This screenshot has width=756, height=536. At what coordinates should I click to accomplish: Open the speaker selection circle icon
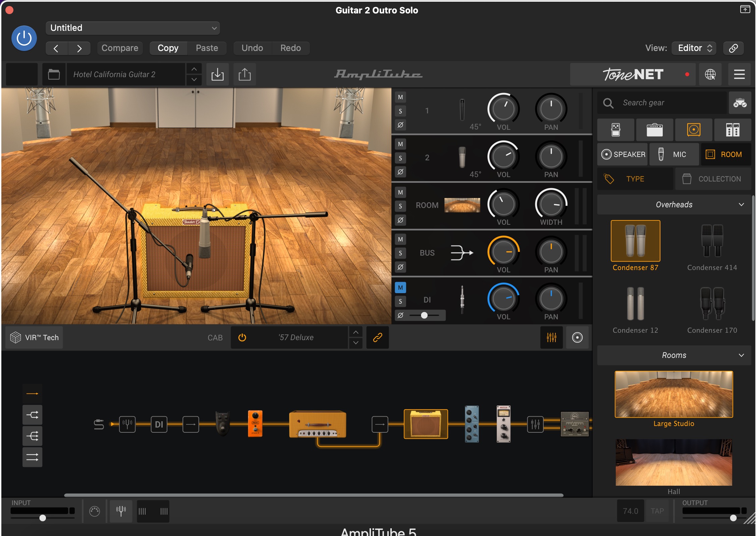577,337
